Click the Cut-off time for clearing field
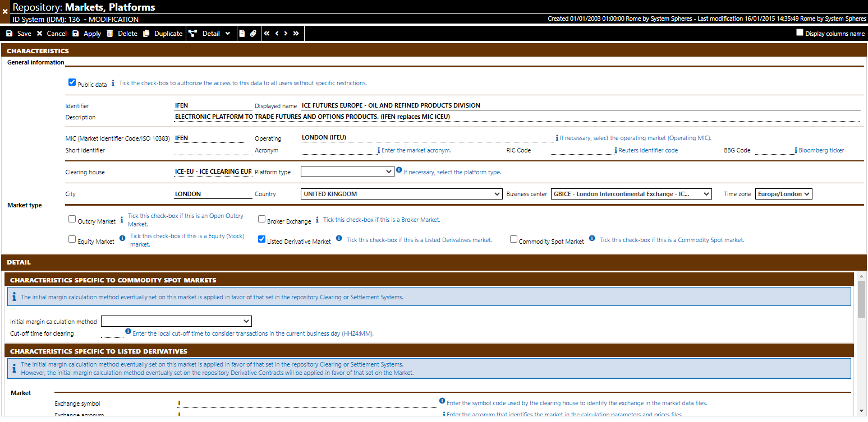The height and width of the screenshot is (422, 868). (x=112, y=333)
